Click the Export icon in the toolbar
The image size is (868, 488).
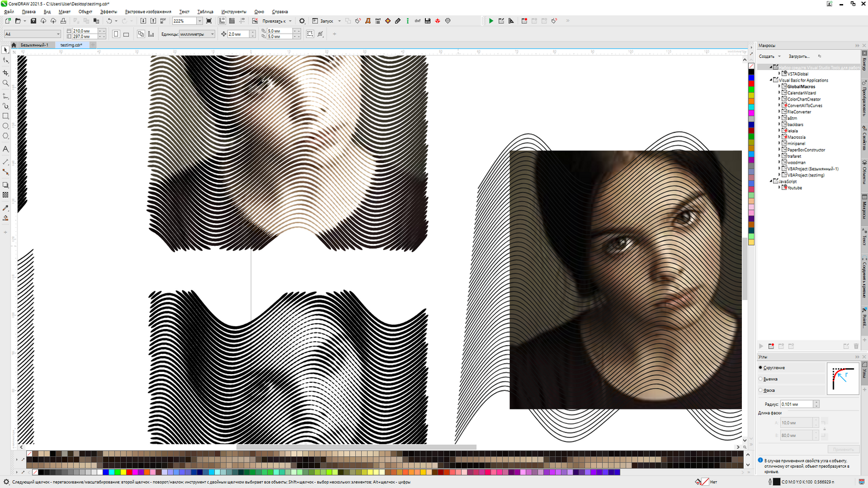click(x=153, y=21)
